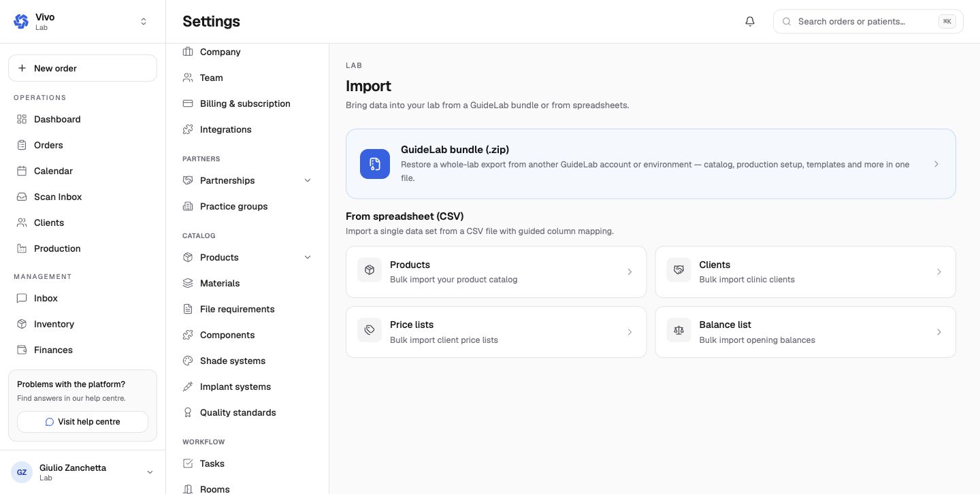Viewport: 980px width, 494px height.
Task: Click the notifications bell icon
Action: [750, 21]
